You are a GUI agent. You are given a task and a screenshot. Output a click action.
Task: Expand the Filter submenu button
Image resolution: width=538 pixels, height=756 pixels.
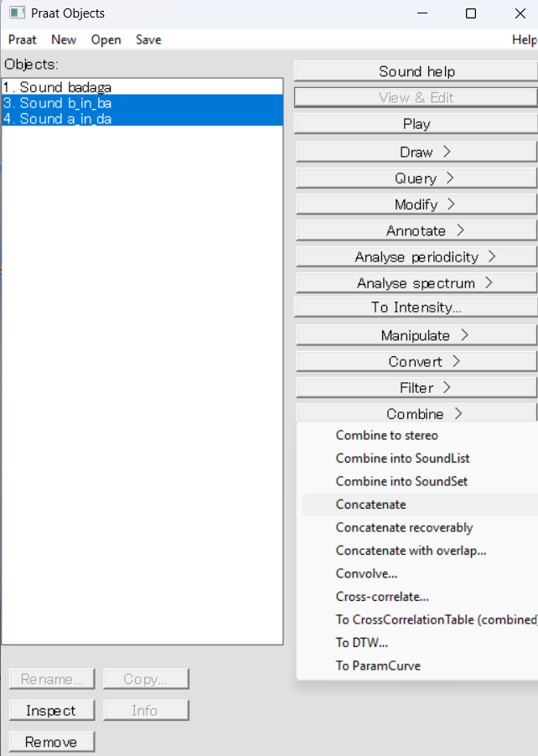tap(416, 388)
